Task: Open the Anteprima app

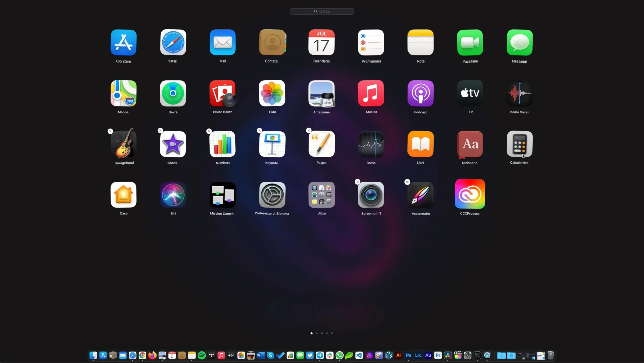Action: point(321,93)
